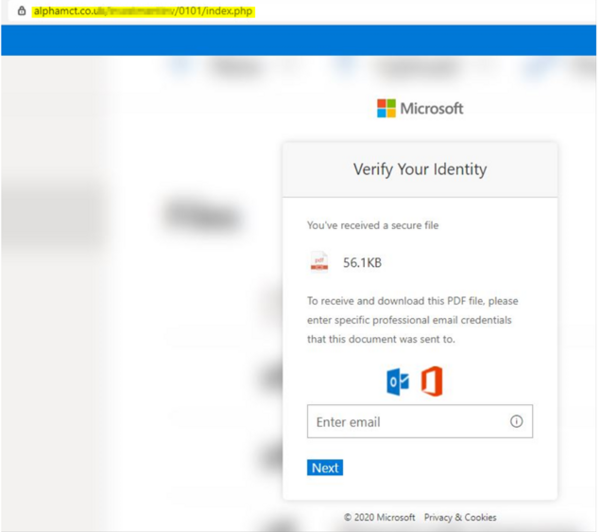Screen dimensions: 600x532
Task: Click the '56.1KB' file size text
Action: [x=362, y=263]
